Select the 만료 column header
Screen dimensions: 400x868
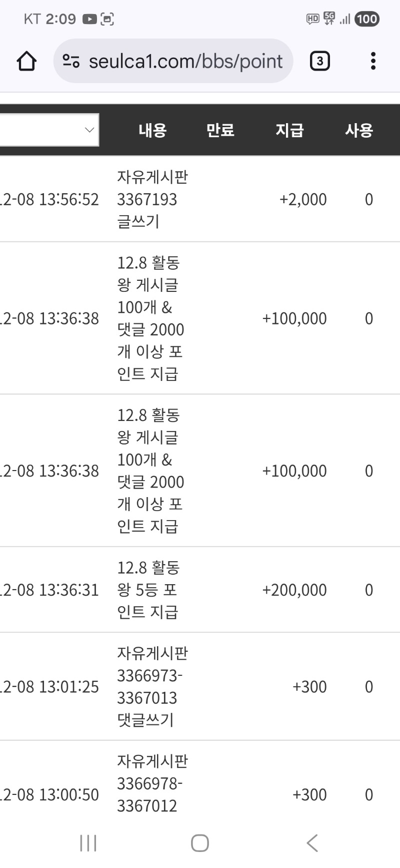[x=220, y=130]
